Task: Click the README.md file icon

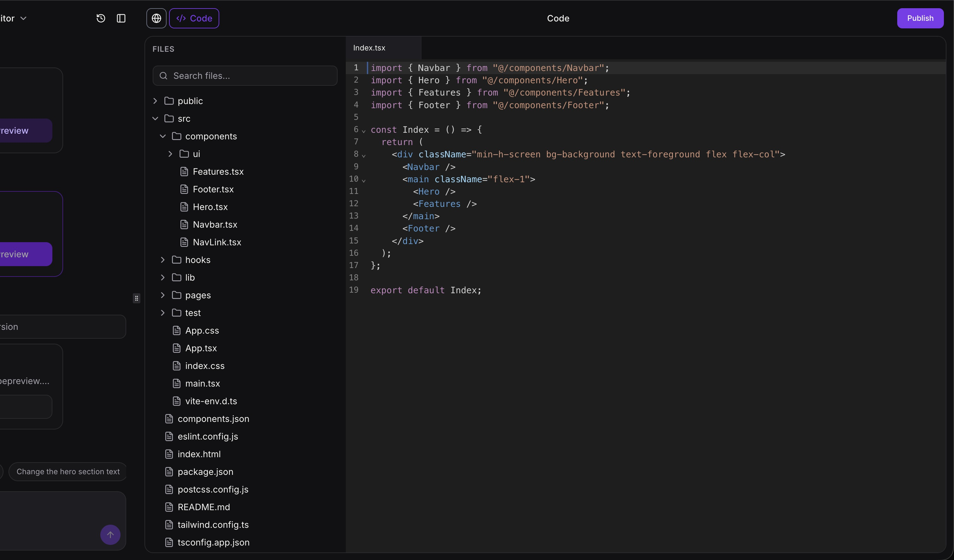Action: [x=169, y=507]
